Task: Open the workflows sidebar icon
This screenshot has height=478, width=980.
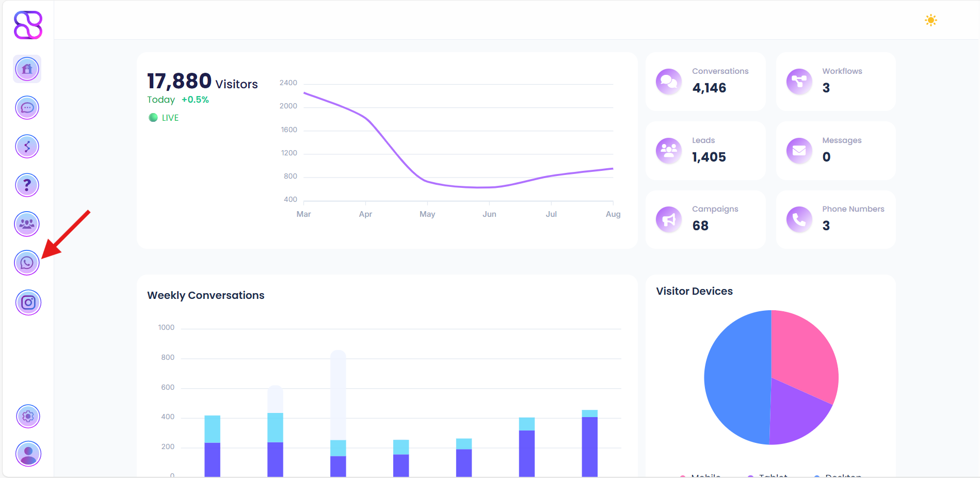Action: click(x=27, y=147)
